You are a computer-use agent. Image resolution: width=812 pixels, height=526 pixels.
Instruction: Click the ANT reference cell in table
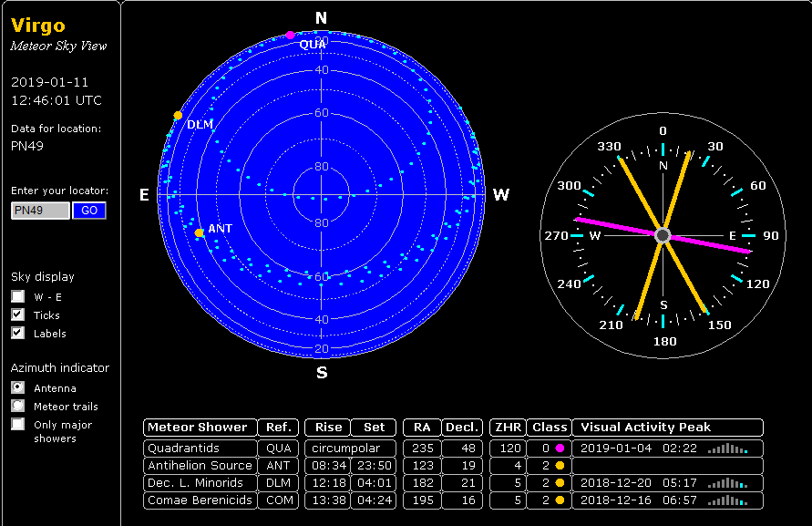278,465
